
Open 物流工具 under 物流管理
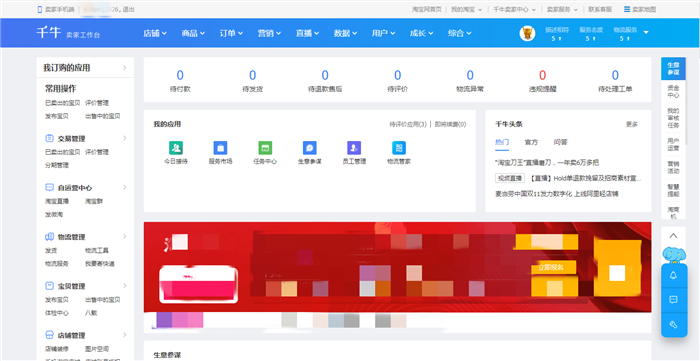click(97, 250)
